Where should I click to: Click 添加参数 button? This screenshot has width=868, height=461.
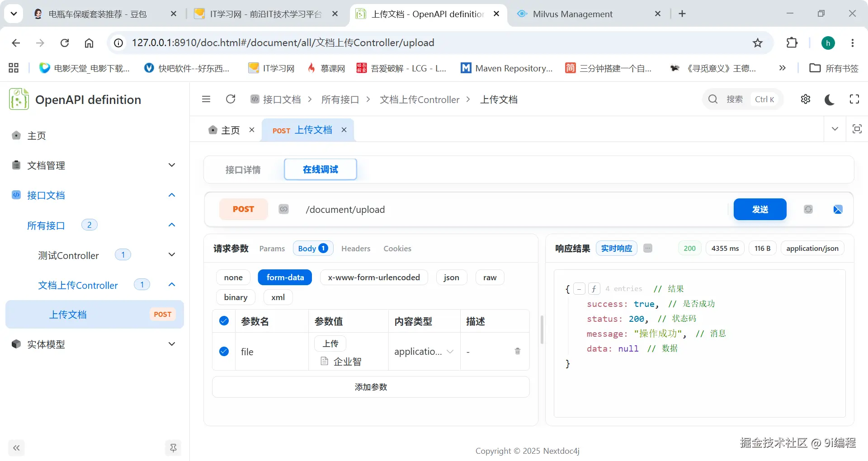(x=371, y=387)
